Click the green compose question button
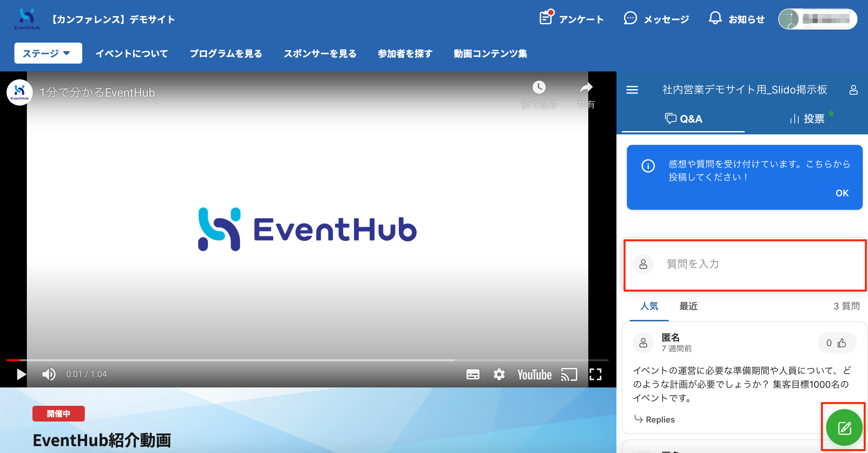The width and height of the screenshot is (868, 453). (x=844, y=428)
